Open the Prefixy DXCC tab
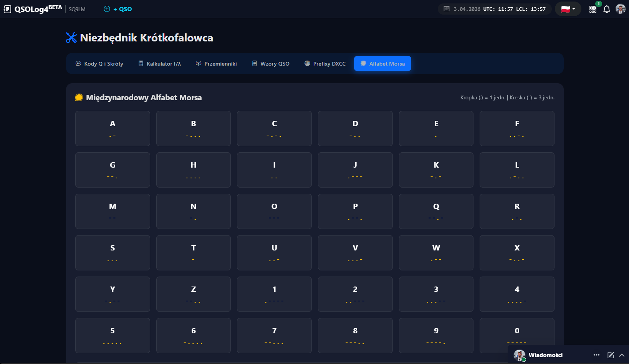 [325, 64]
